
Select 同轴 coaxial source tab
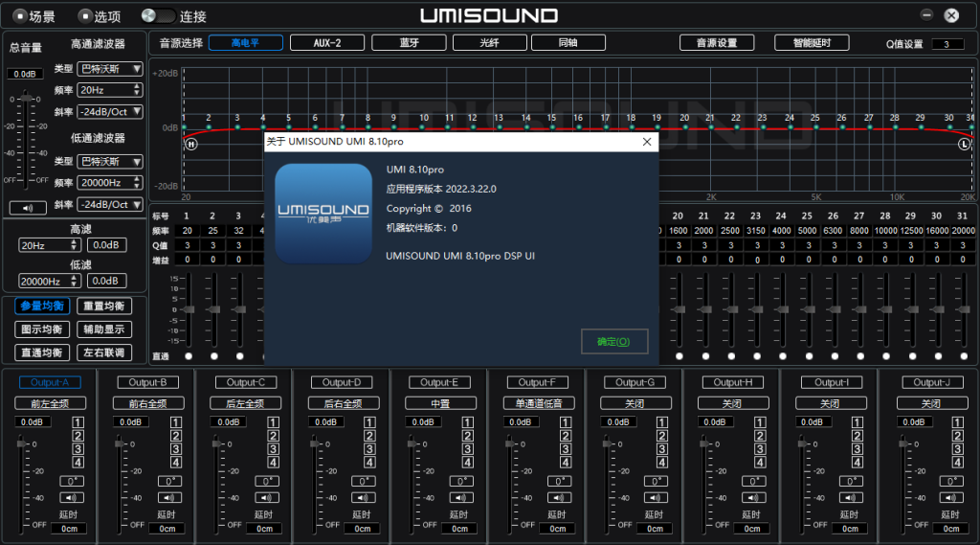[568, 42]
